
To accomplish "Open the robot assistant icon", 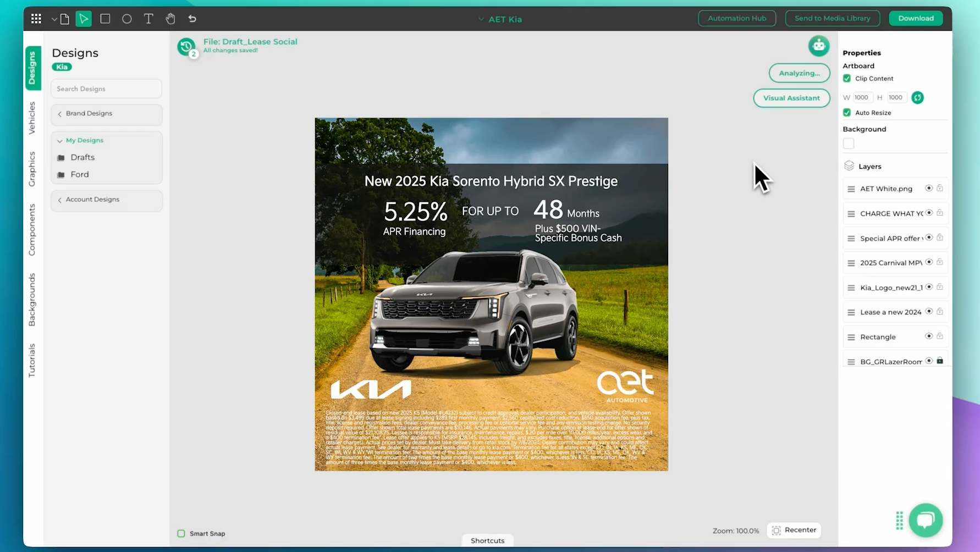I will click(x=819, y=46).
